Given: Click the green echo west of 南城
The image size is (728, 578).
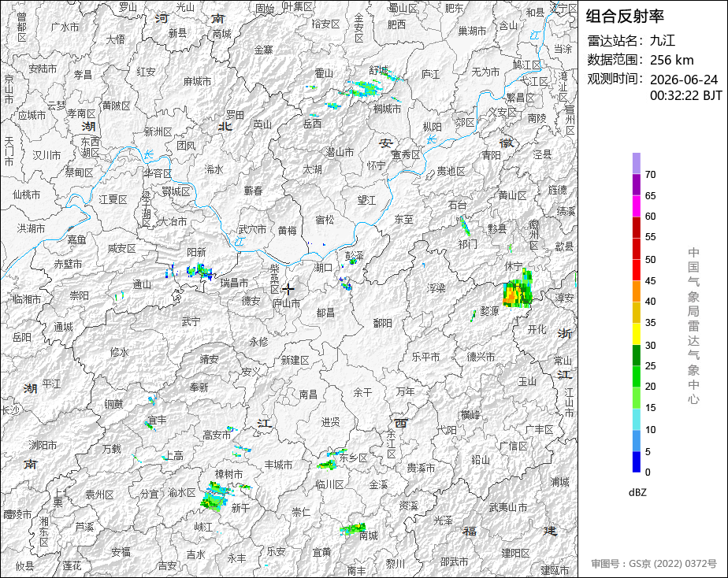Looking at the screenshot, I should pos(352,529).
